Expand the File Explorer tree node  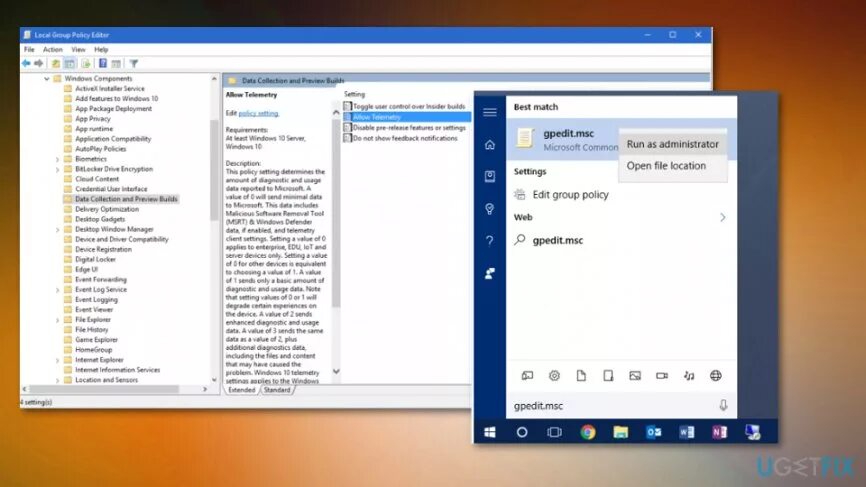click(x=57, y=320)
